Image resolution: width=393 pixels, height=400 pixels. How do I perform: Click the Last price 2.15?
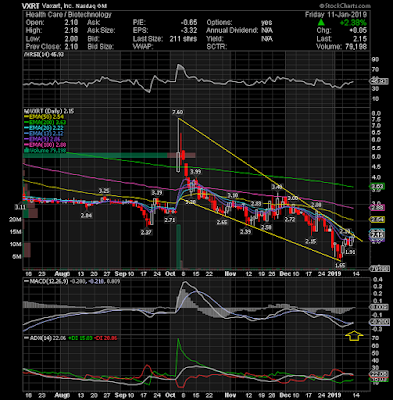pos(360,39)
